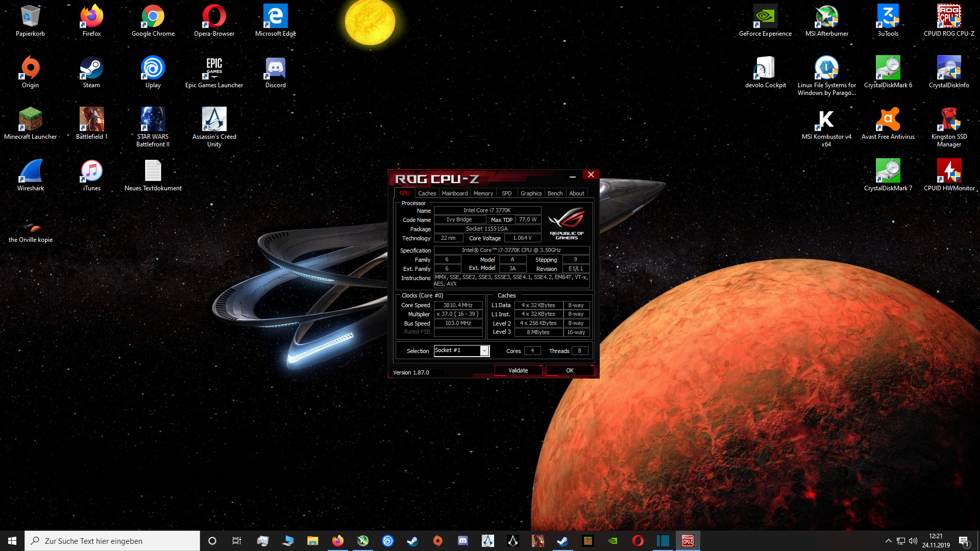The width and height of the screenshot is (980, 551).
Task: Select Assassin's Creed Unity shortcut
Action: coord(214,128)
